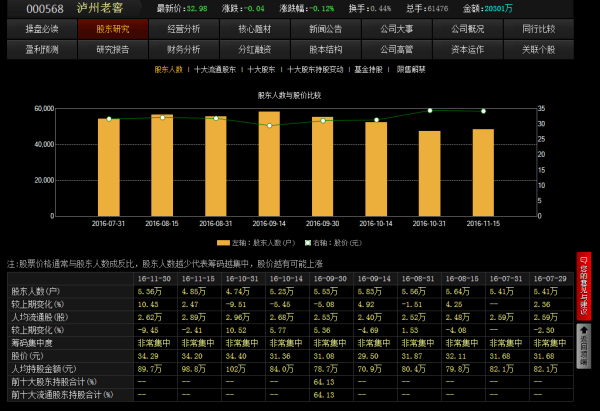Click the 2016-09-14 bar
The height and width of the screenshot is (411, 600).
tap(269, 164)
